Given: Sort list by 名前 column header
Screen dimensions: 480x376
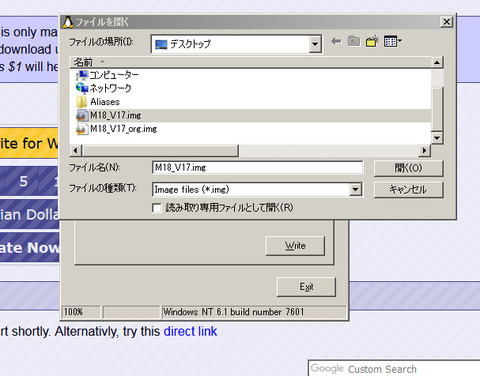Looking at the screenshot, I should coord(83,62).
